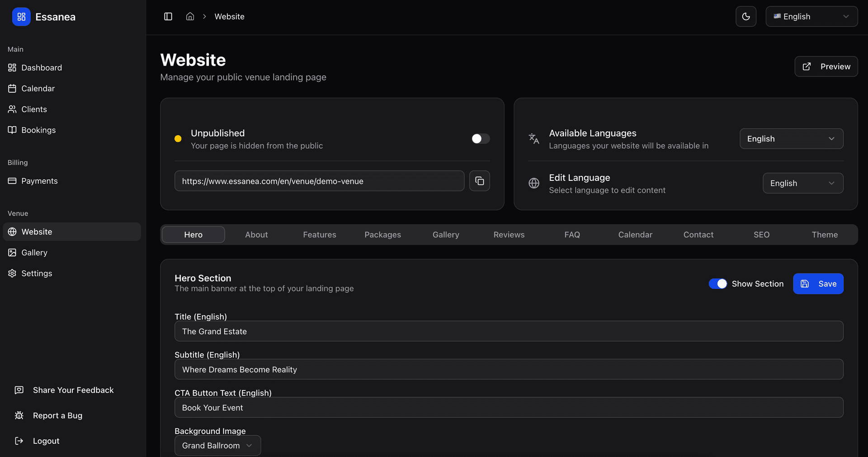This screenshot has height=457, width=868.
Task: Open the Theme tab
Action: (824, 235)
